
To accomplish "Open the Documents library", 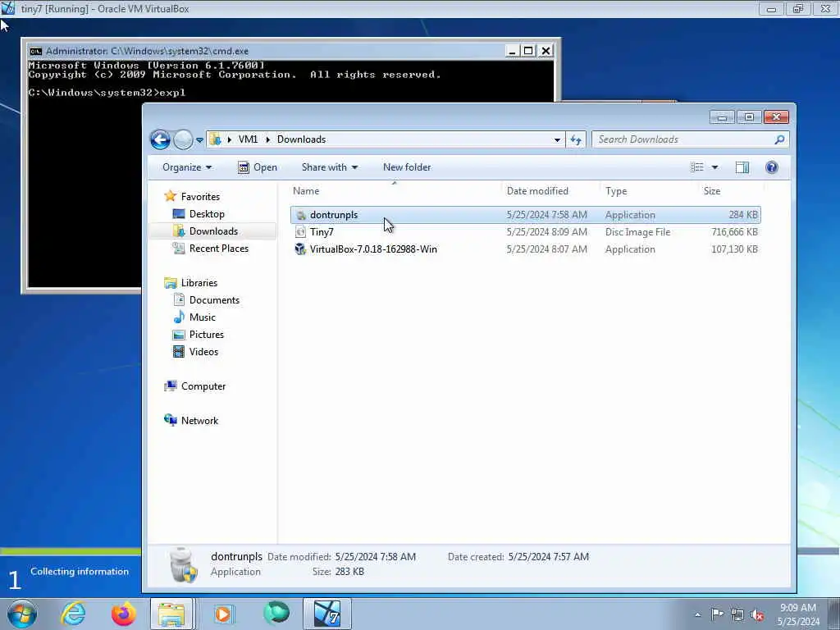I will coord(214,300).
